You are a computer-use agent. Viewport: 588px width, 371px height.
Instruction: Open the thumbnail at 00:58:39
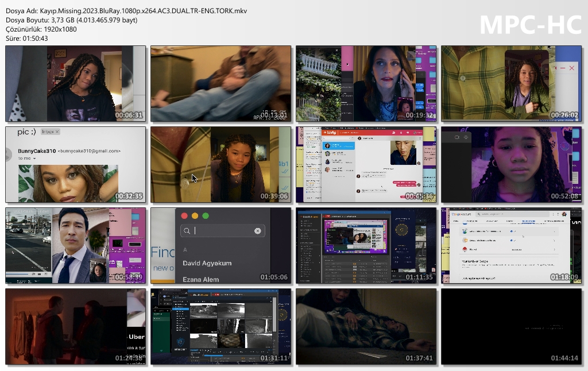point(75,246)
